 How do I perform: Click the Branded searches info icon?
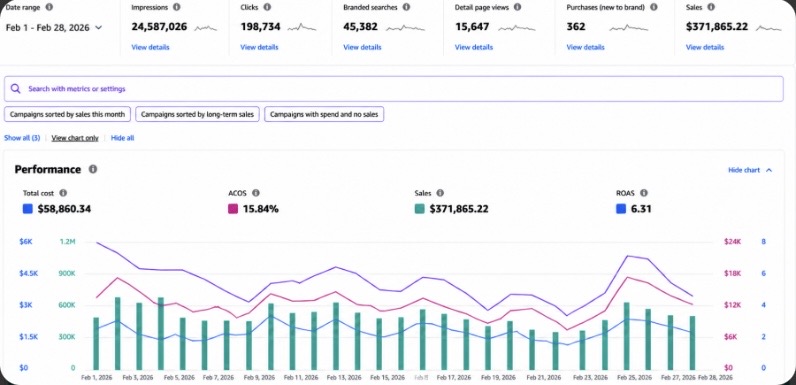(407, 7)
